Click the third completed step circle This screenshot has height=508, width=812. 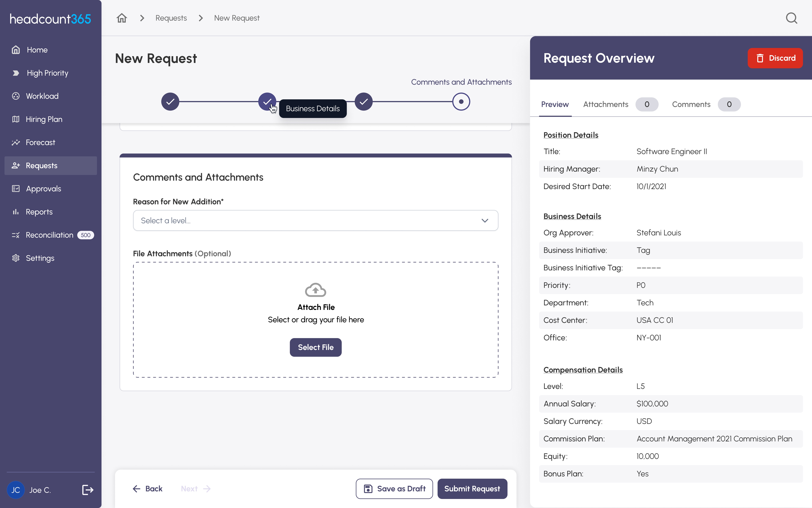(364, 101)
